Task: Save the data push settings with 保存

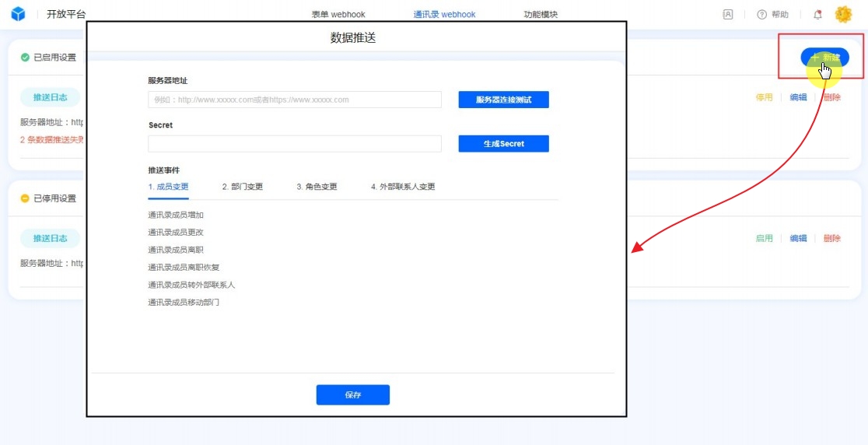Action: coord(352,394)
